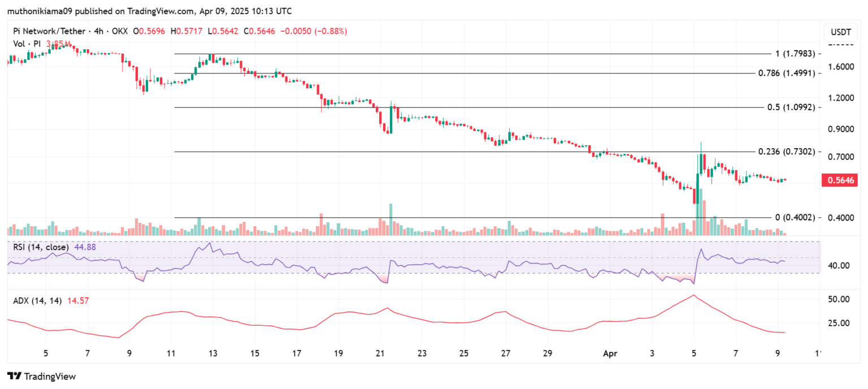
Task: Select the 0 (0.4002) Fibonacci level
Action: coord(793,217)
